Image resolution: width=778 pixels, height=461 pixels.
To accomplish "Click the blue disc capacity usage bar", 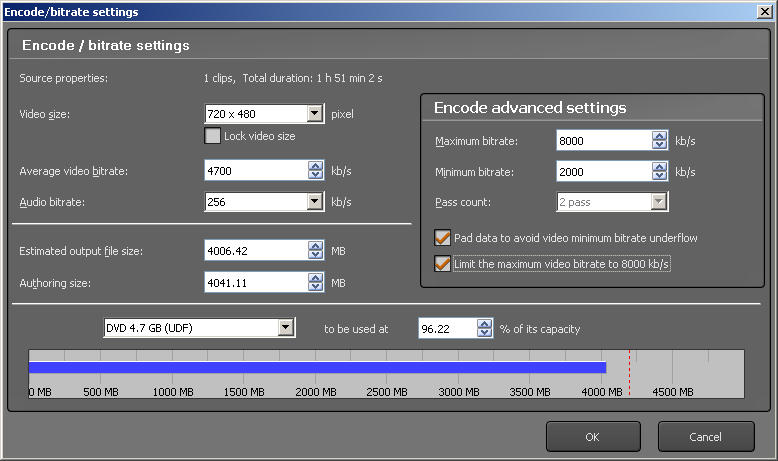I will [x=317, y=368].
